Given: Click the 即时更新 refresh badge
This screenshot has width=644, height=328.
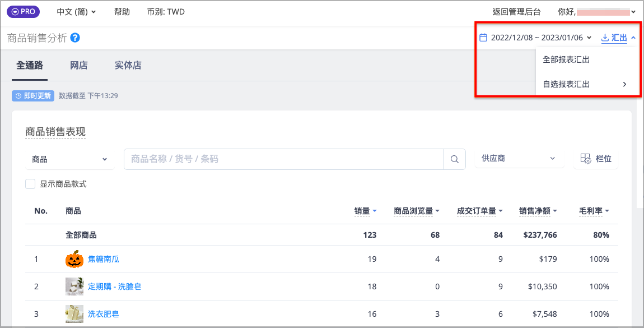Looking at the screenshot, I should (33, 96).
